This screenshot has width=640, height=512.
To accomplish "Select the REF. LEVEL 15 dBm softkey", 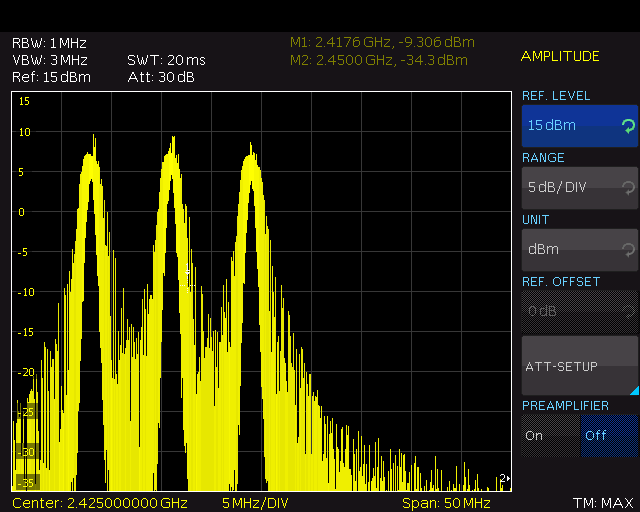I will click(570, 126).
